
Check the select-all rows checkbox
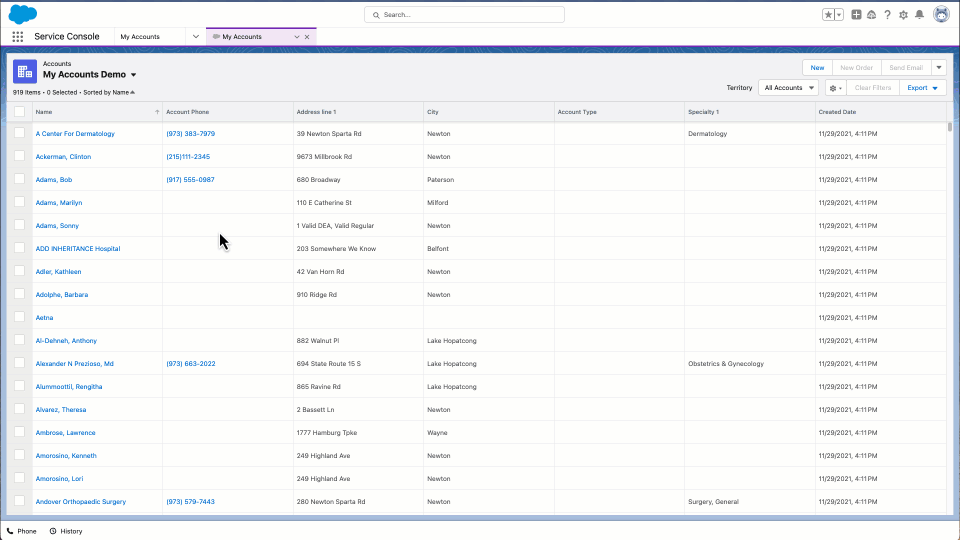(19, 112)
